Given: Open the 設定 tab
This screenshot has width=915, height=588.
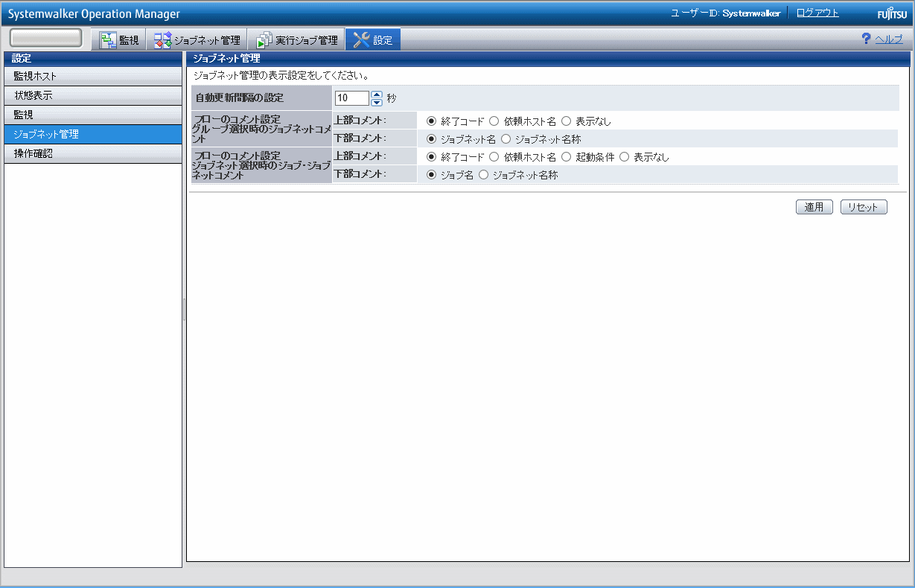Looking at the screenshot, I should 373,40.
